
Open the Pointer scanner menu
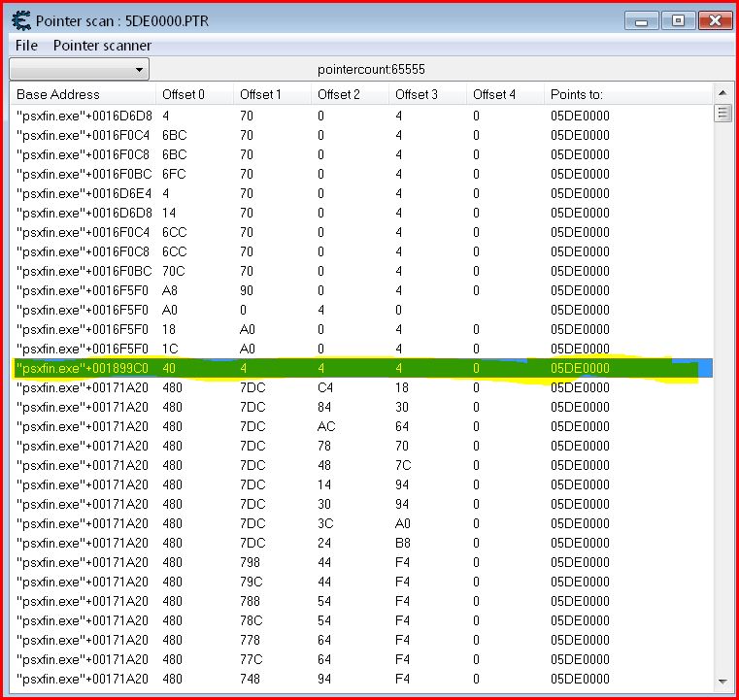click(102, 45)
